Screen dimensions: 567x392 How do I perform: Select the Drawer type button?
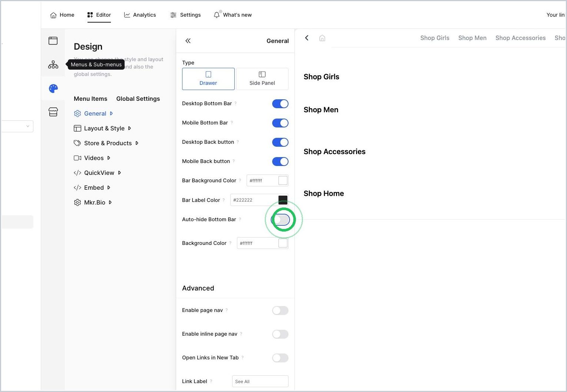coord(208,79)
